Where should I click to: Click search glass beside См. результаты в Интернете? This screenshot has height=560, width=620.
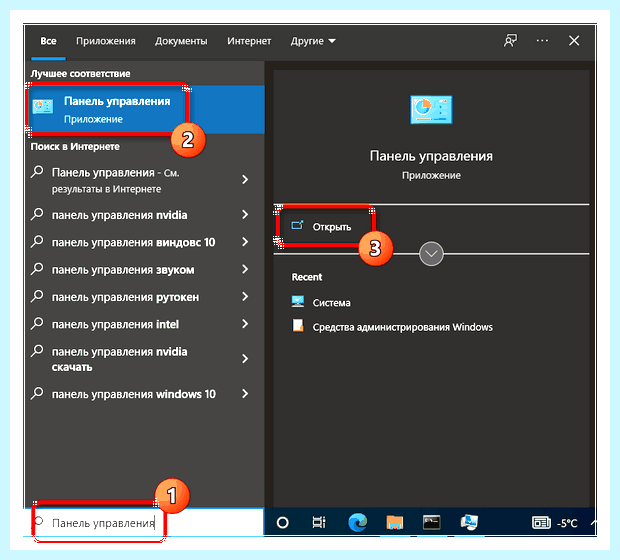click(37, 172)
